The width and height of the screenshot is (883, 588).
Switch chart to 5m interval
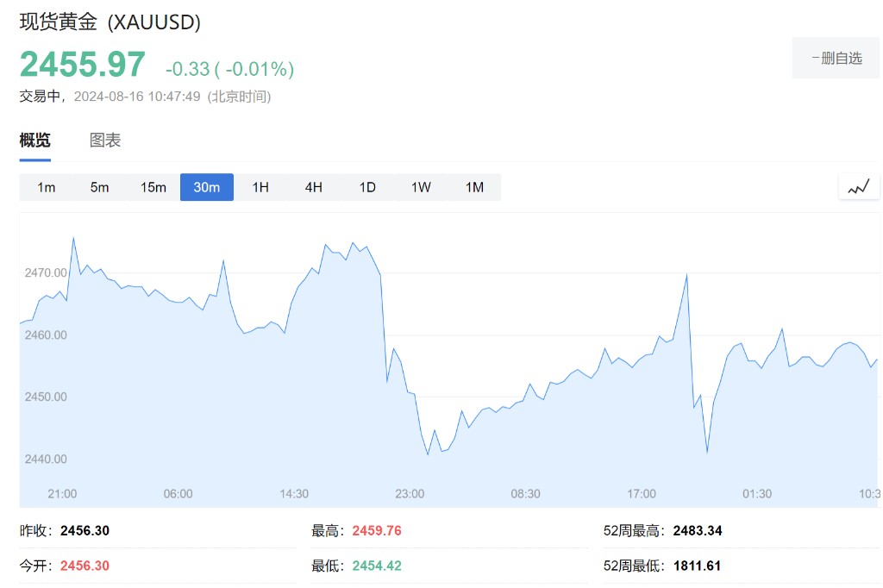pos(100,187)
